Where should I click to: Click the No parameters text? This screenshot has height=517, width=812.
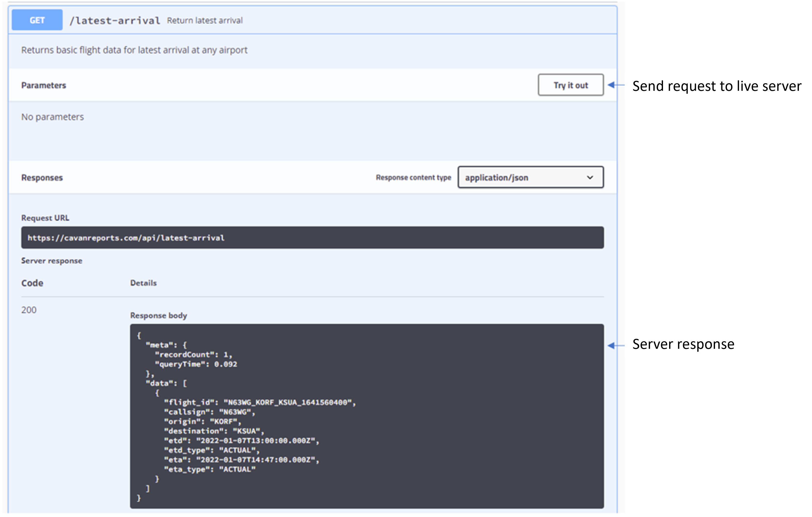click(53, 117)
